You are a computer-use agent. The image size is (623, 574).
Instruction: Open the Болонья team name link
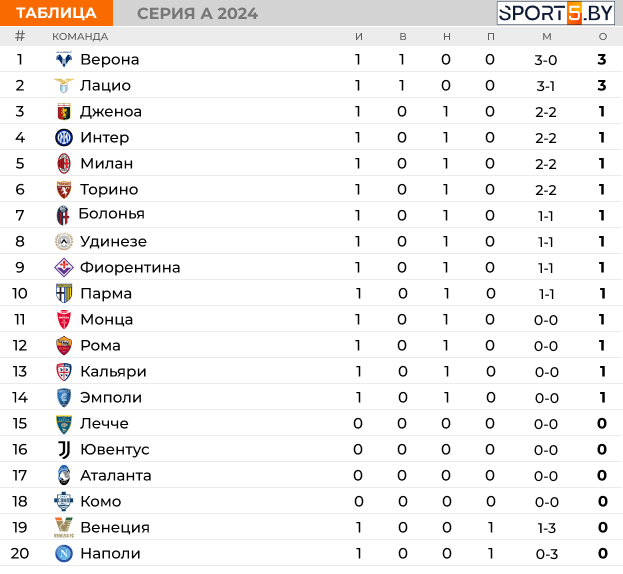(112, 214)
